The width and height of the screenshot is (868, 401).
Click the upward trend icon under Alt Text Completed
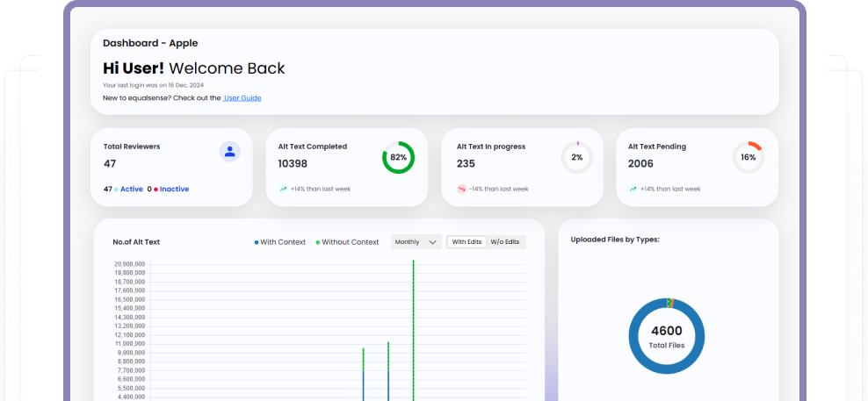point(283,189)
